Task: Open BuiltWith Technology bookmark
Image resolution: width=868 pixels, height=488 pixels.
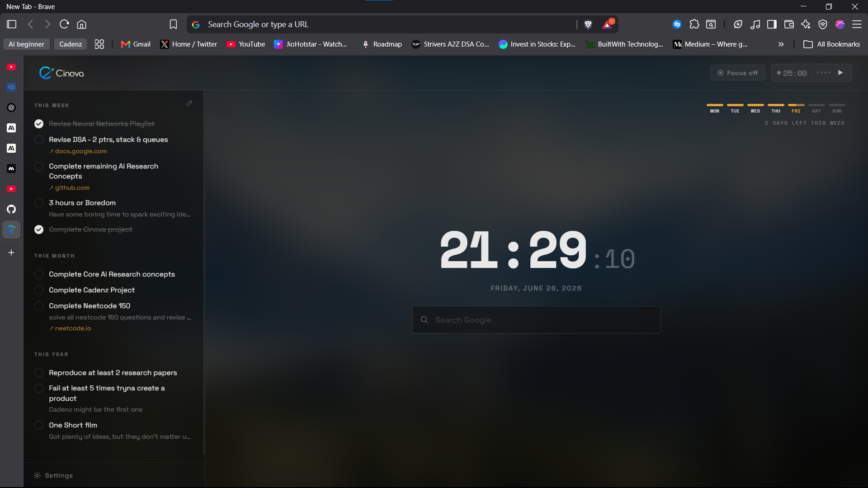Action: tap(624, 44)
